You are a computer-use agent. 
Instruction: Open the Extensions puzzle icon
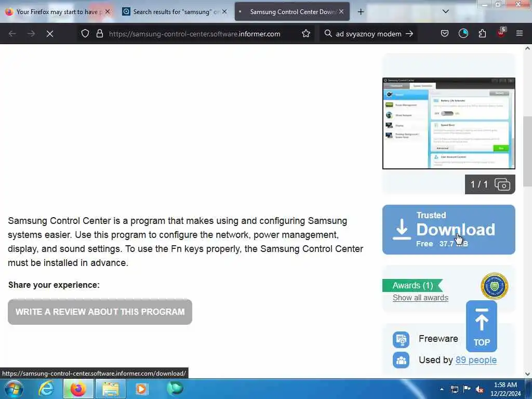click(482, 33)
